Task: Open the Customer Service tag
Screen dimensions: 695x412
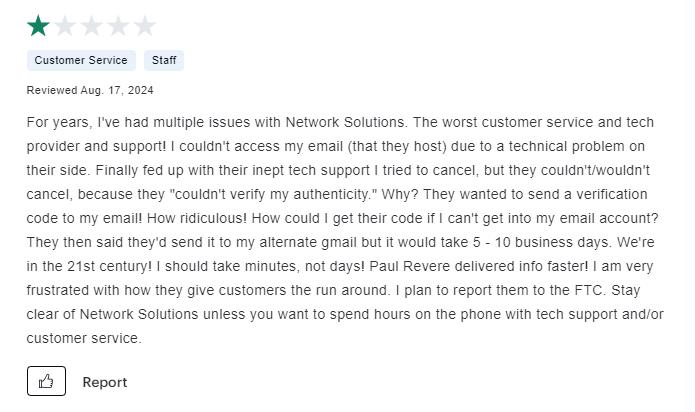Action: tap(81, 60)
